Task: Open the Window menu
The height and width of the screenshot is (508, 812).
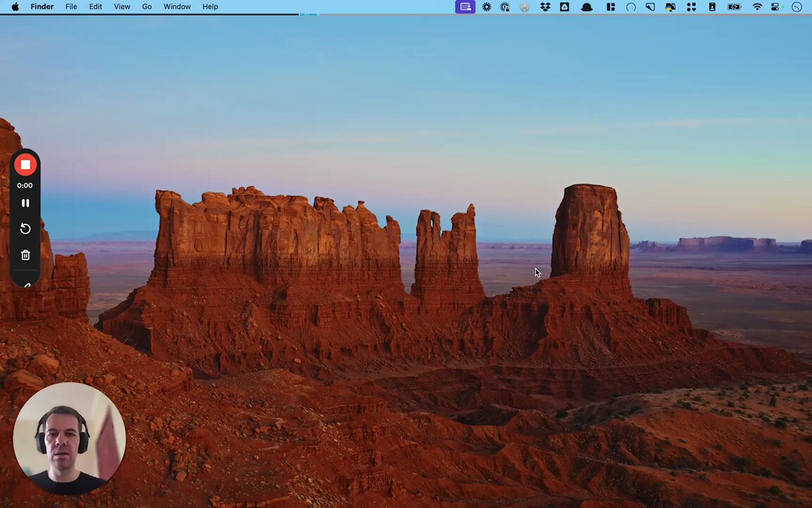Action: point(177,7)
